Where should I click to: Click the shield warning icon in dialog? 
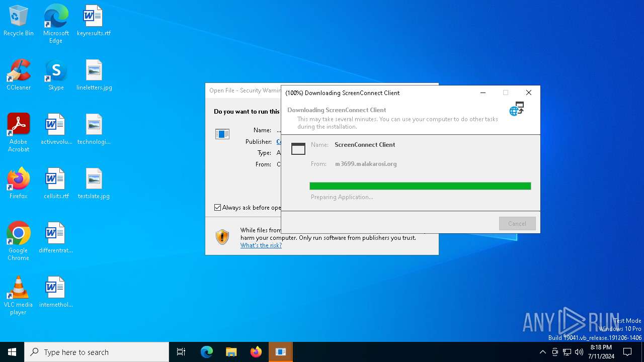tap(222, 237)
